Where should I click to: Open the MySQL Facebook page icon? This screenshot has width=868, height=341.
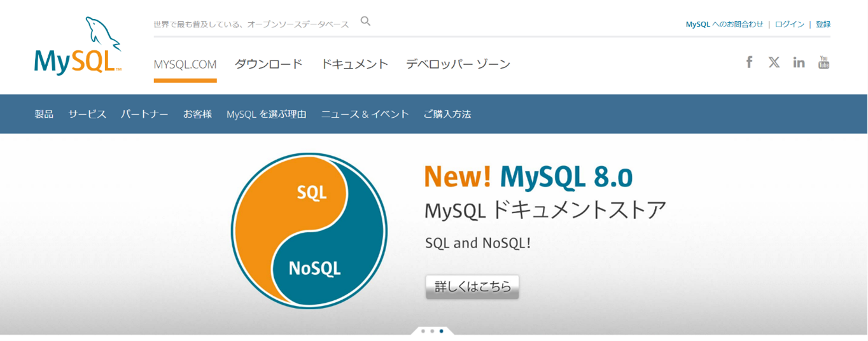(x=750, y=62)
